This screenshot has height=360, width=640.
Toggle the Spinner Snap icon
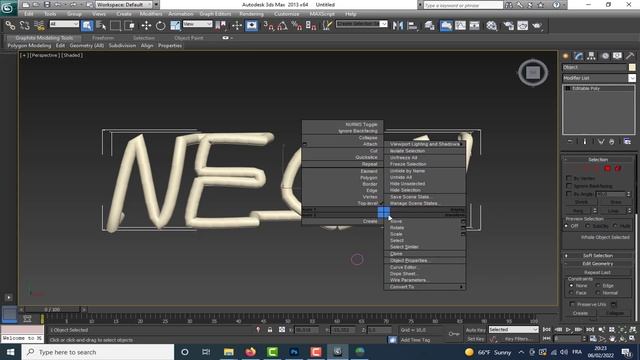click(x=311, y=26)
